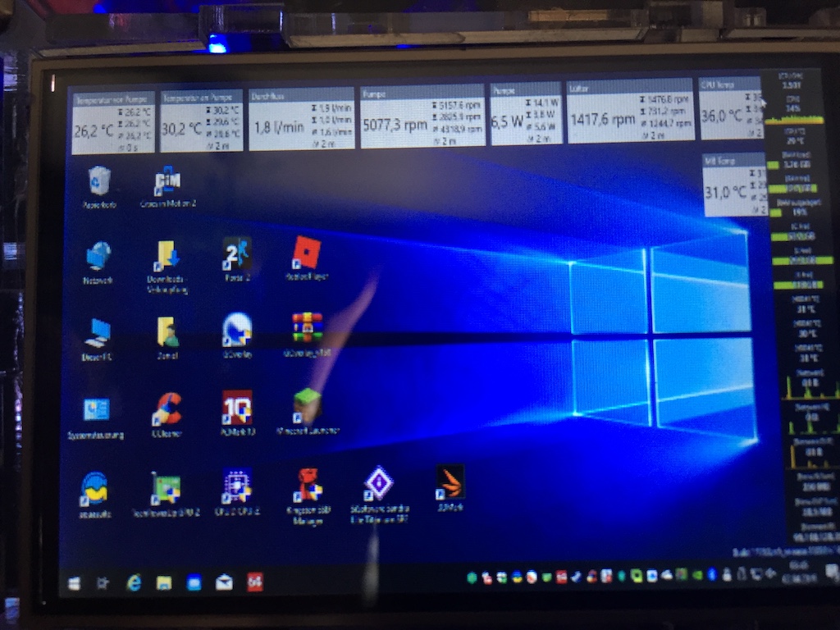Launch Minecraft Launcher grass block icon

(x=308, y=412)
